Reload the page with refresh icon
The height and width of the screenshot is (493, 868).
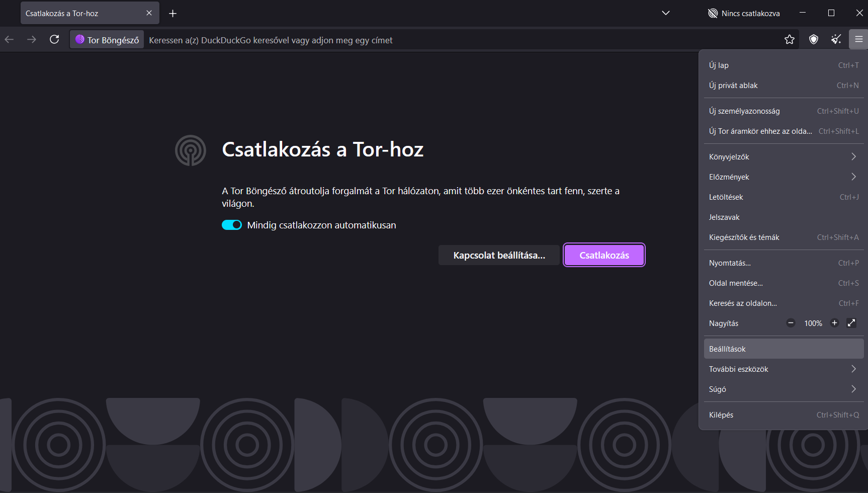click(54, 40)
